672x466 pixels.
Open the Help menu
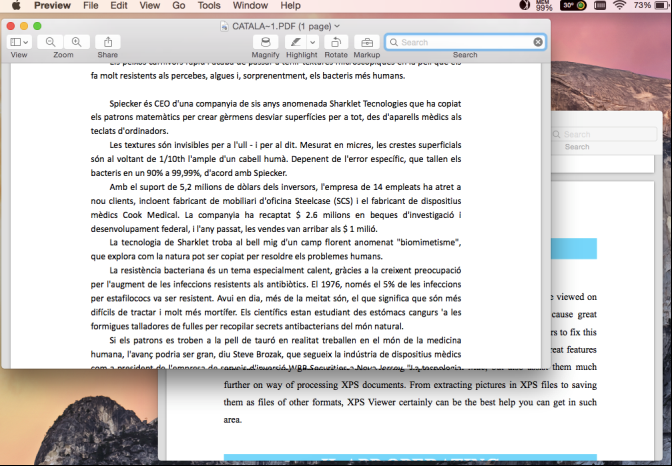[x=291, y=6]
